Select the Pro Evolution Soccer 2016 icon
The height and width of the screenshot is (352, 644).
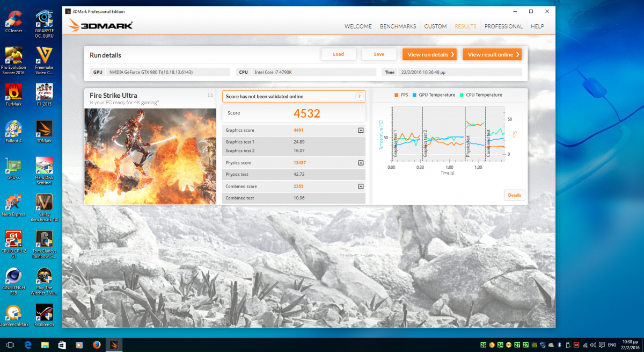(x=13, y=60)
